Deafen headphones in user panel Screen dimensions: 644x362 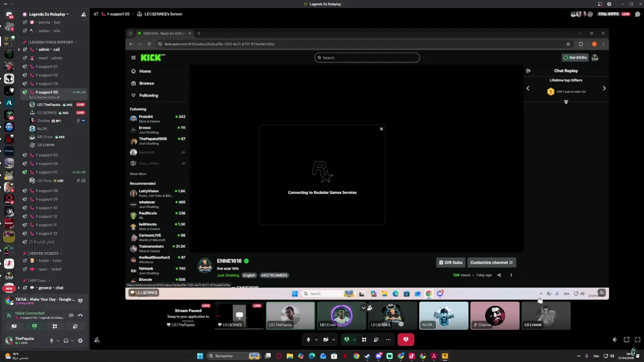click(66, 340)
